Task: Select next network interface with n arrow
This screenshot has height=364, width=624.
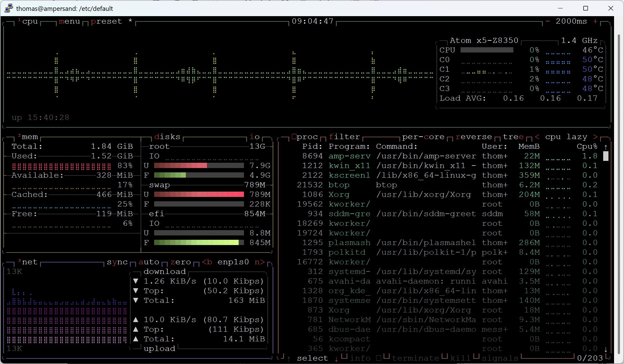Action: [259, 262]
